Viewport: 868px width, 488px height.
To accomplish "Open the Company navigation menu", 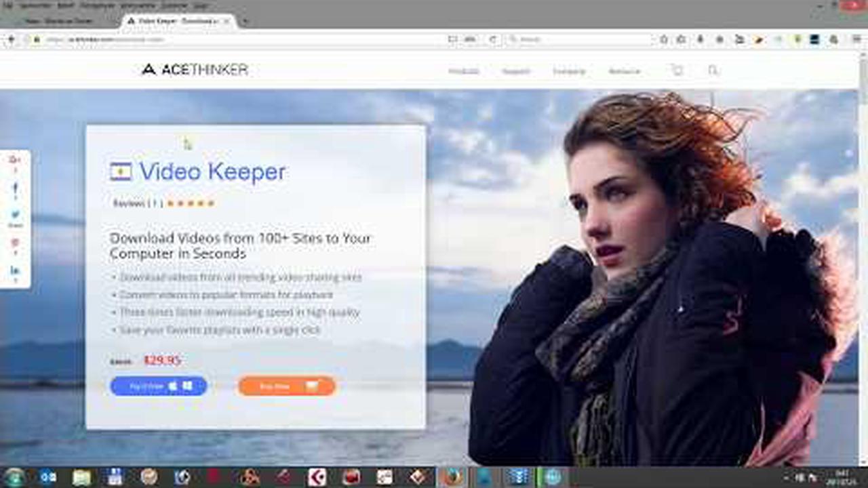I will point(569,71).
